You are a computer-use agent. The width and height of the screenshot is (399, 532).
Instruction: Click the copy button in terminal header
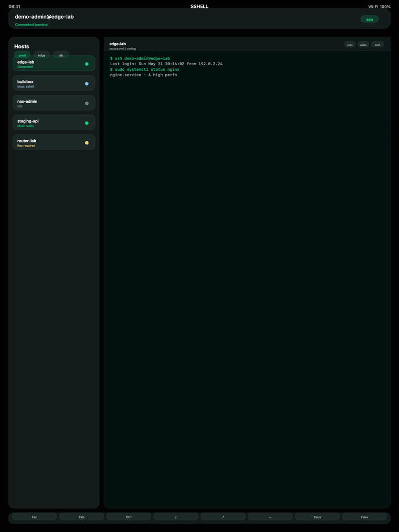(350, 45)
